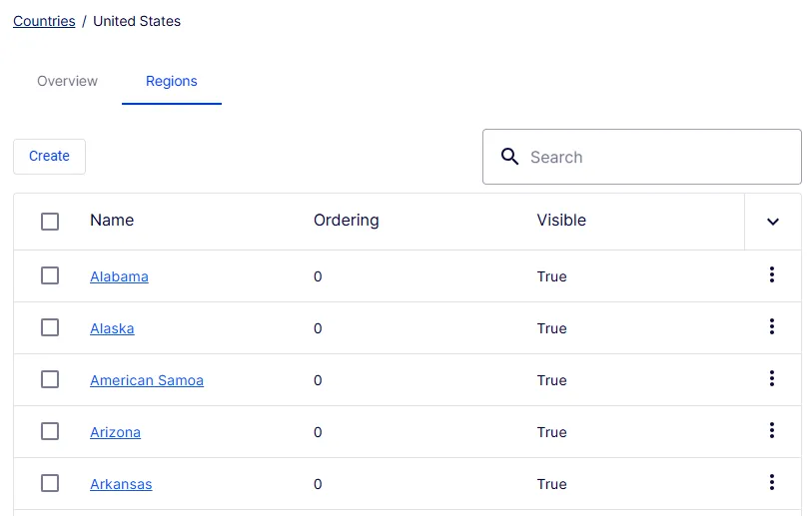Image resolution: width=812 pixels, height=516 pixels.
Task: Click the Ordering column header
Action: (346, 220)
